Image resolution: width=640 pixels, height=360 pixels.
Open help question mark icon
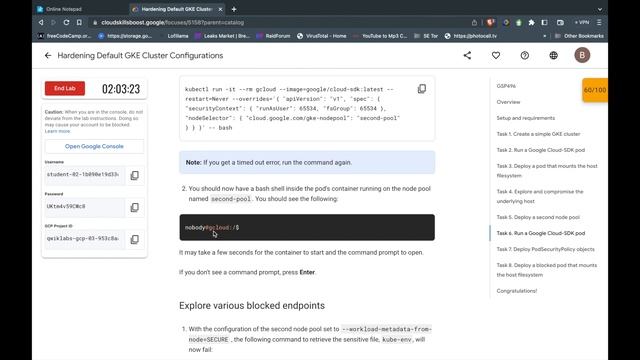pos(525,56)
